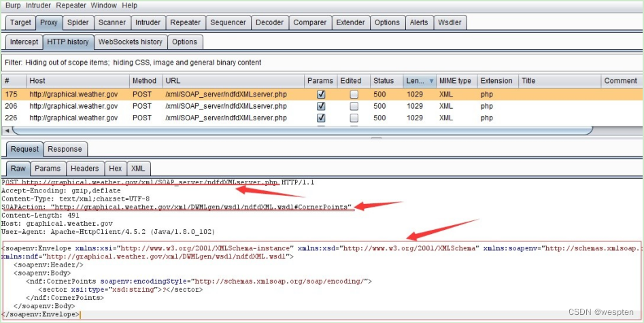Image resolution: width=644 pixels, height=323 pixels.
Task: Toggle Edited checkbox for request 206
Action: 354,106
